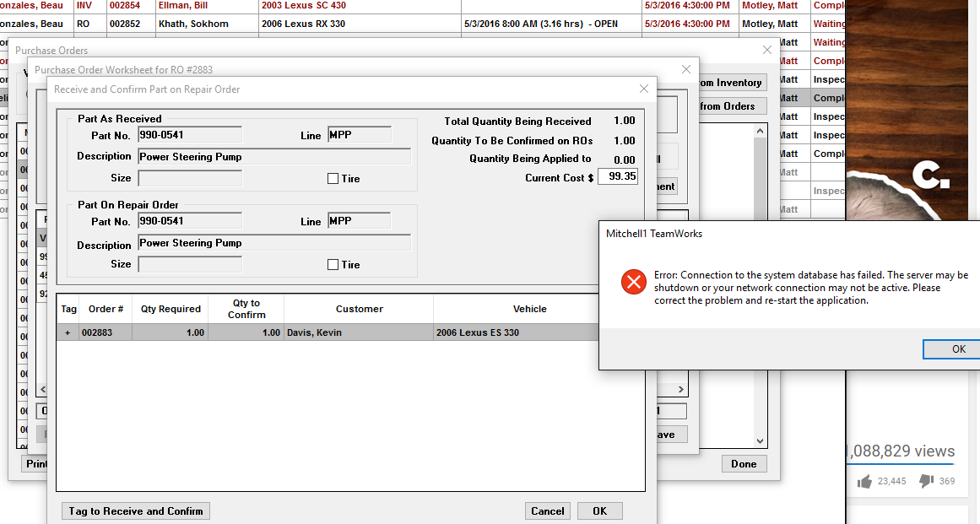This screenshot has height=524, width=980.
Task: Enable the Tire checkbox under Part As Received
Action: click(333, 179)
